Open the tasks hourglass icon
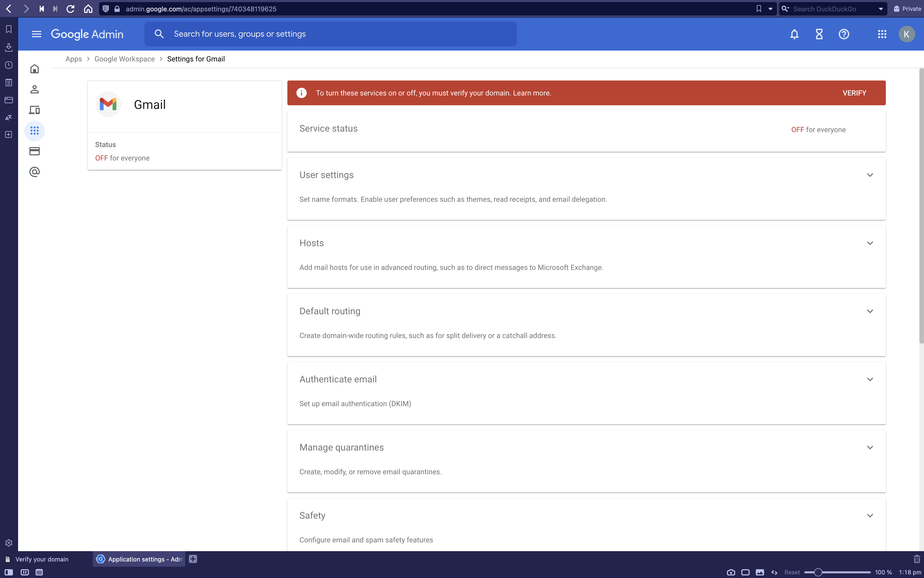Image resolution: width=924 pixels, height=578 pixels. tap(819, 34)
